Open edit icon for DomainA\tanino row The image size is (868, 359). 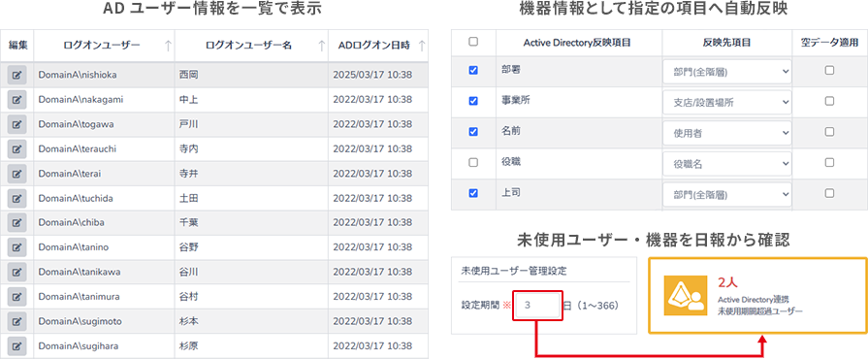tap(16, 247)
